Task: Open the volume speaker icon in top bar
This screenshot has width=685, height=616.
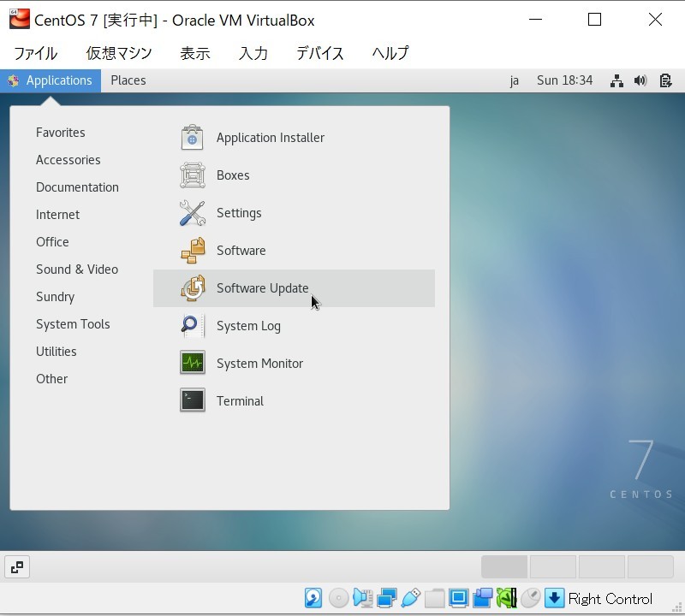Action: pos(640,80)
